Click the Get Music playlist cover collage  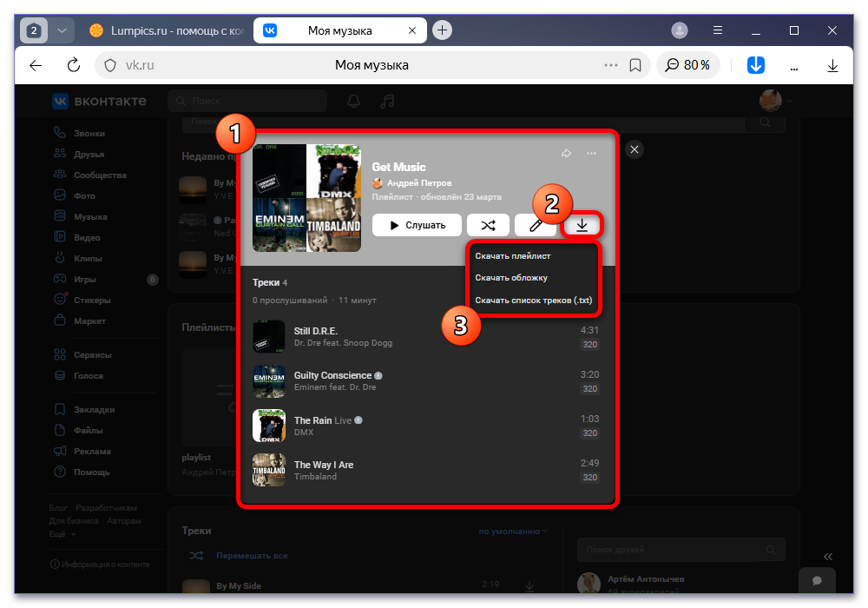click(x=306, y=198)
